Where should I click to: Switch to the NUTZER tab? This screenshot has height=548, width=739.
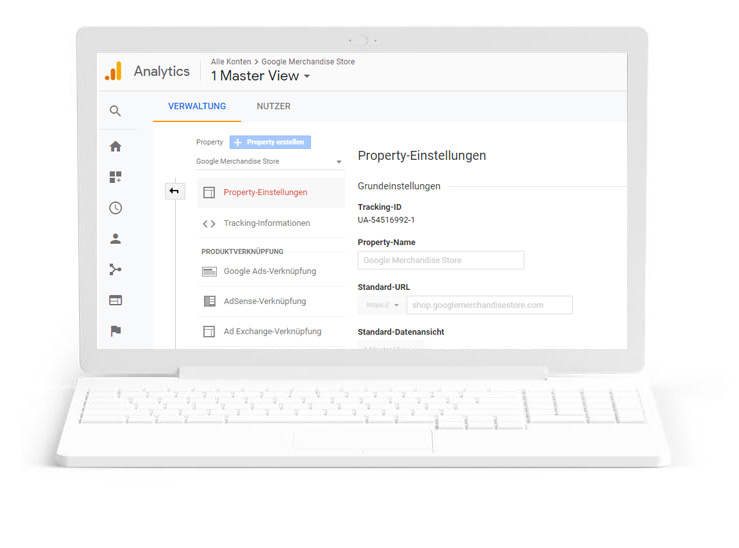(x=273, y=106)
